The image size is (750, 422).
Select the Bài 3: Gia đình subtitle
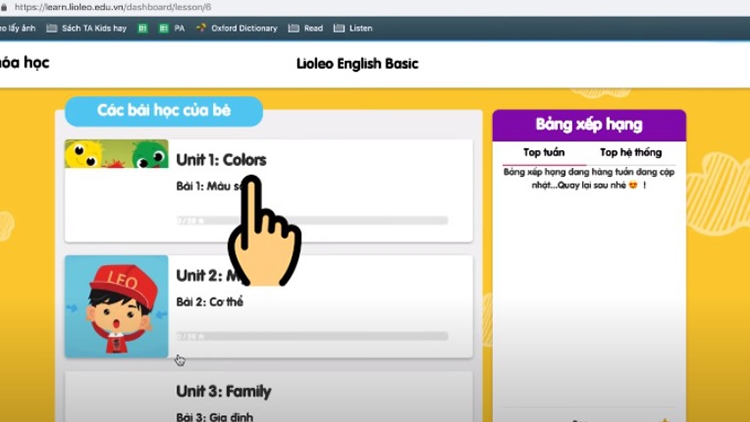pyautogui.click(x=214, y=417)
